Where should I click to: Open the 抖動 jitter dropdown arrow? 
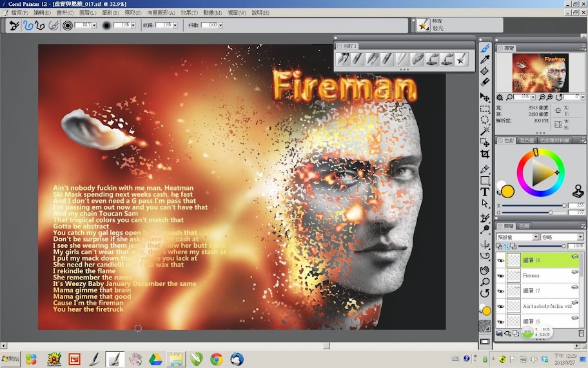pos(220,25)
